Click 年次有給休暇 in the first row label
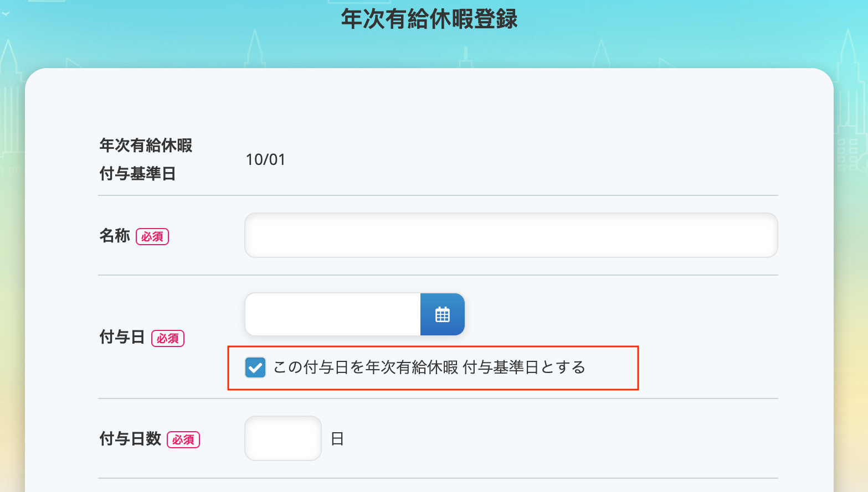868x492 pixels. coord(146,146)
